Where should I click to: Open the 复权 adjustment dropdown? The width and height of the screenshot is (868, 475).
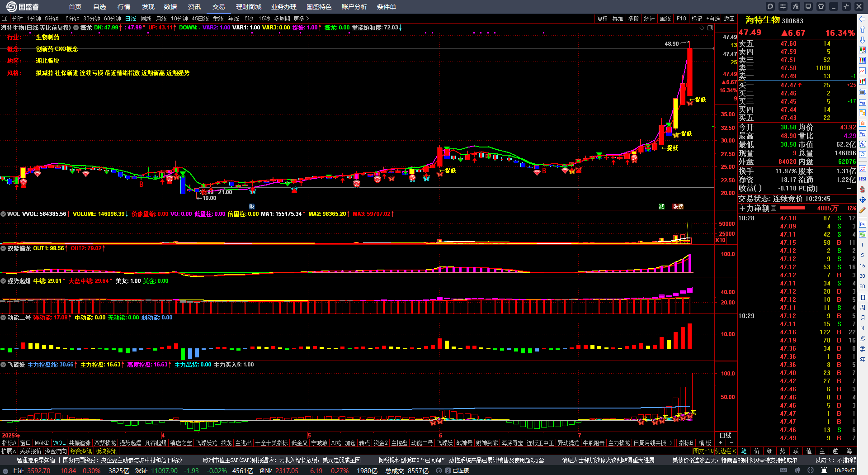coord(602,19)
